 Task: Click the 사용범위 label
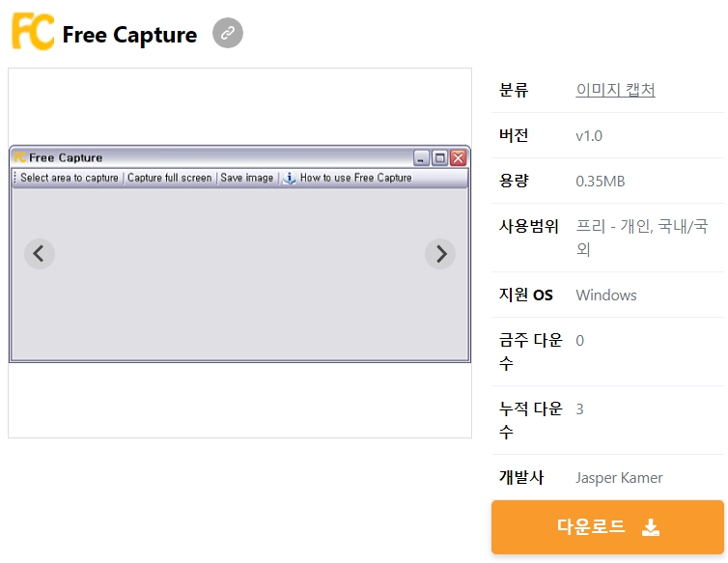pyautogui.click(x=528, y=226)
